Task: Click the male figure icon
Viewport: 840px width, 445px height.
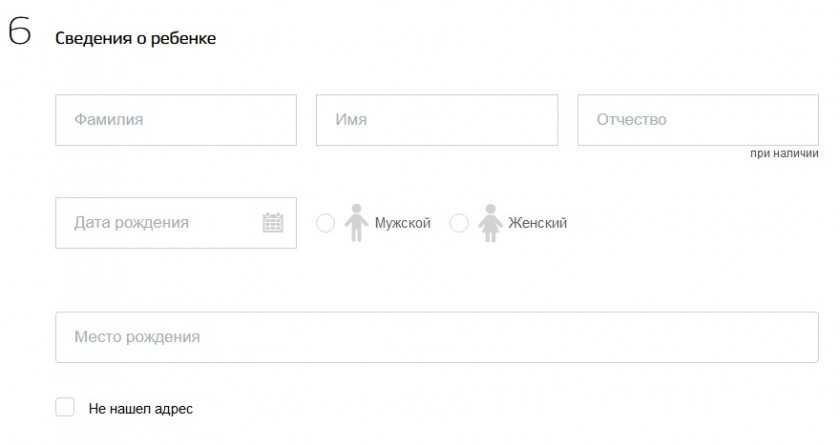Action: pos(355,223)
